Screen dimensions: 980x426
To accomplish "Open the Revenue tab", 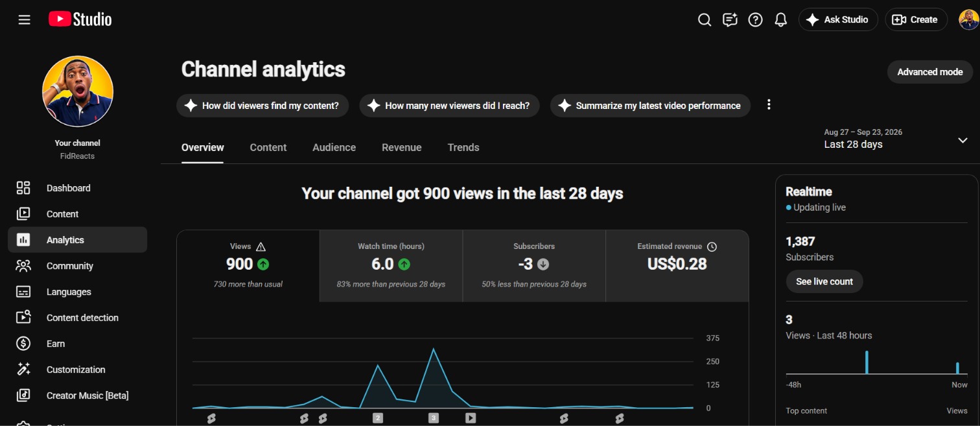I will [x=402, y=147].
